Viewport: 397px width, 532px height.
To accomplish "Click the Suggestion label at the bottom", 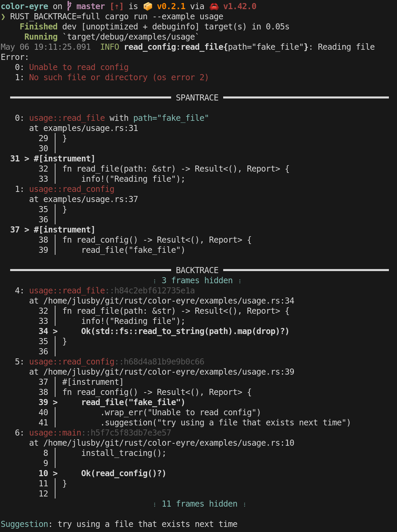I will point(24,524).
